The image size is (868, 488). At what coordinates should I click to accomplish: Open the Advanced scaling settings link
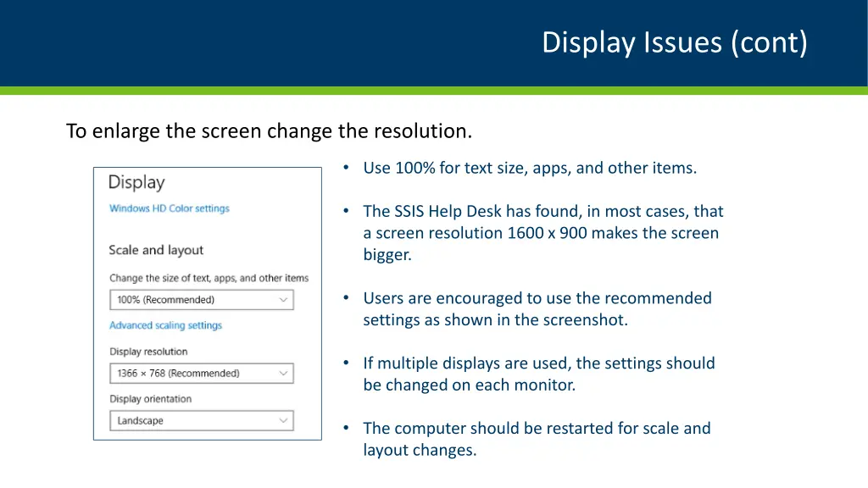click(x=165, y=325)
